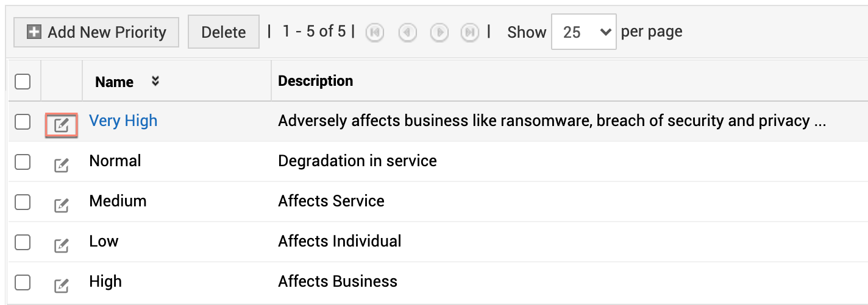Click edit icon for High priority

tap(62, 286)
